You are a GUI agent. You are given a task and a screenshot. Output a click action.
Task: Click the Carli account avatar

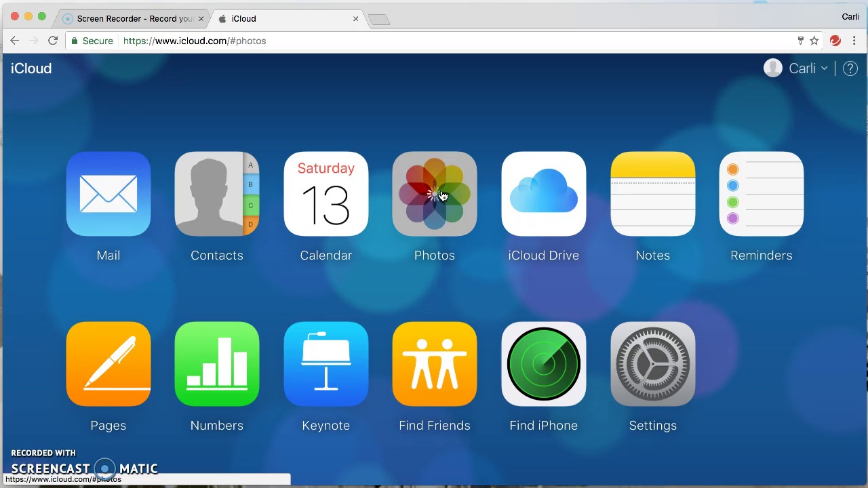(773, 68)
